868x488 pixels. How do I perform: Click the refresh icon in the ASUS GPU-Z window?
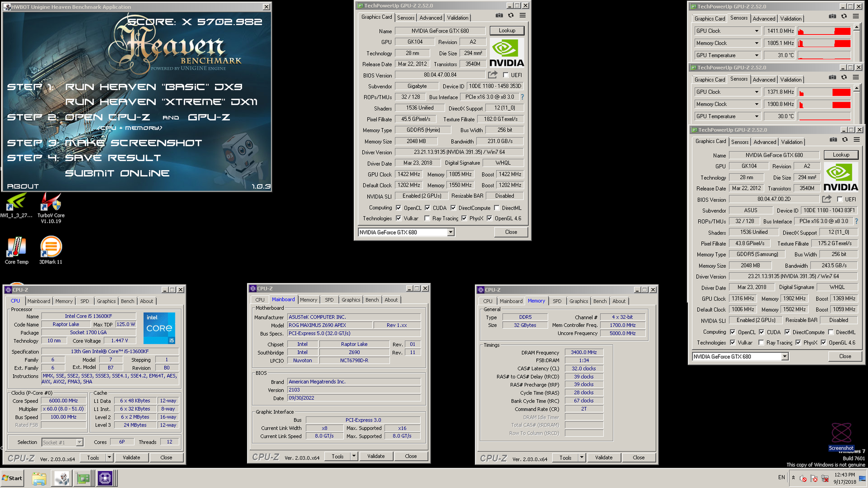click(844, 140)
